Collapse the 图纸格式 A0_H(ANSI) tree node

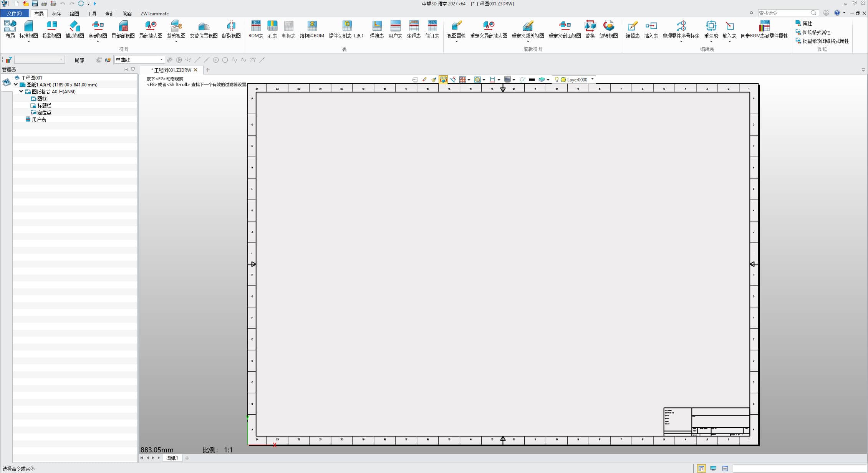tap(21, 91)
